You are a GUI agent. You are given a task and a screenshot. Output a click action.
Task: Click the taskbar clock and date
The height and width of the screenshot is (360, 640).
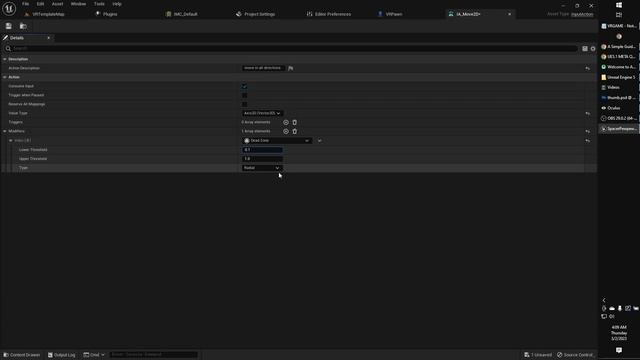point(619,333)
